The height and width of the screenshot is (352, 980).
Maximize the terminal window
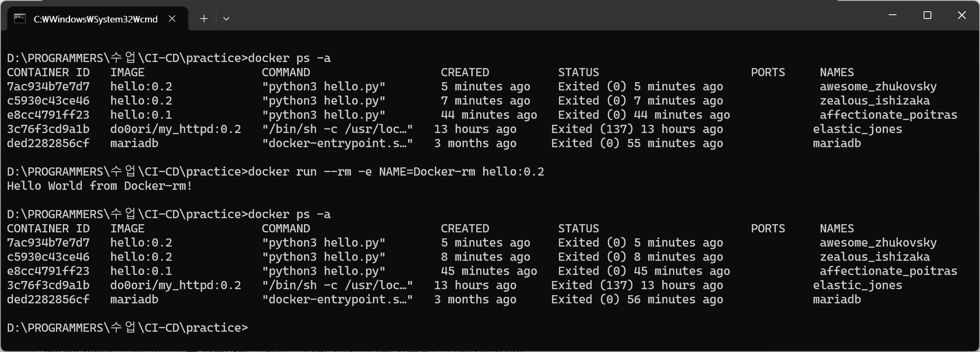pyautogui.click(x=927, y=15)
